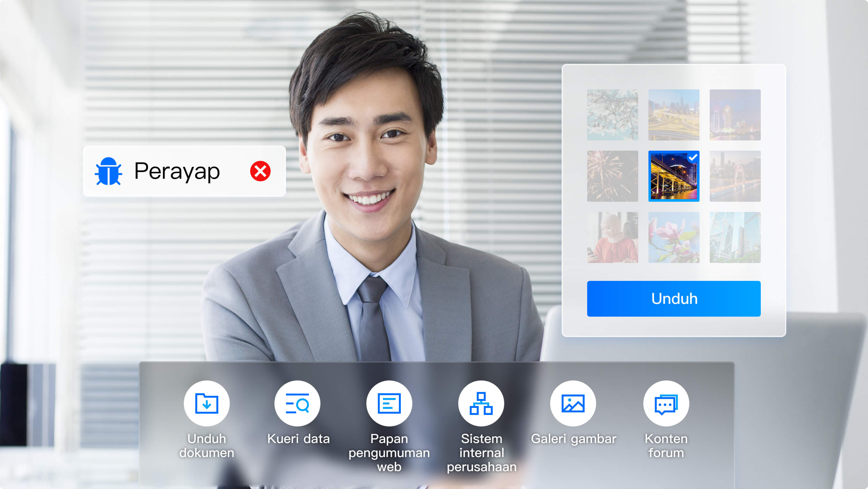This screenshot has height=489, width=868.
Task: Click the blue bug Perayap icon
Action: point(108,171)
